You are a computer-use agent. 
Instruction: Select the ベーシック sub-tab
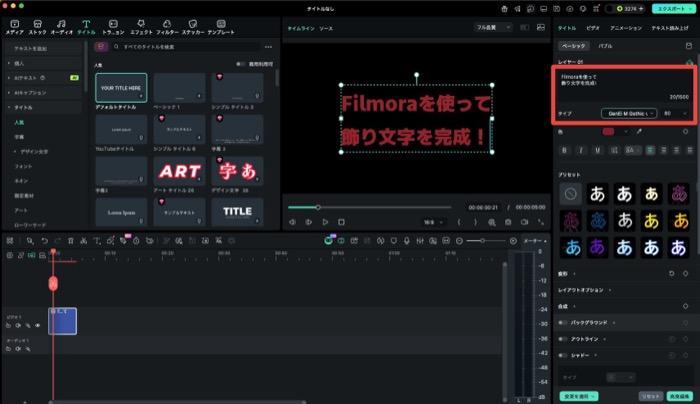pos(574,46)
